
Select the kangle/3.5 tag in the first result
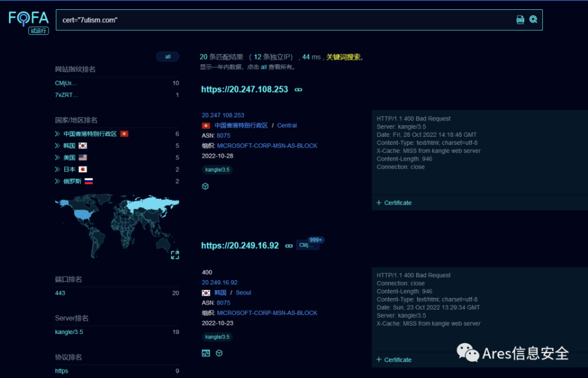217,170
